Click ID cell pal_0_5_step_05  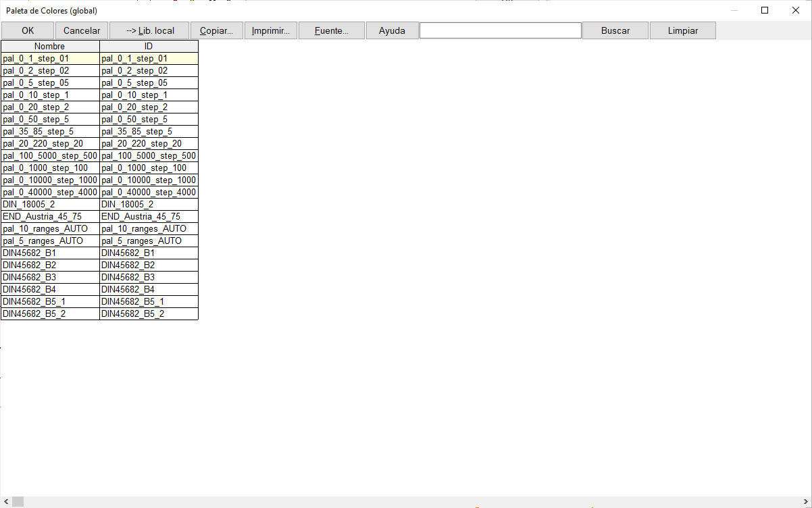point(149,83)
